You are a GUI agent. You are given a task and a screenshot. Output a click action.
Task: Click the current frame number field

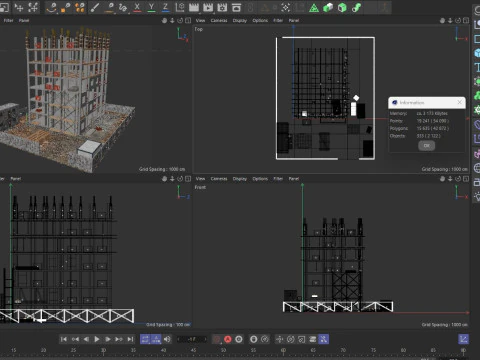point(192,339)
